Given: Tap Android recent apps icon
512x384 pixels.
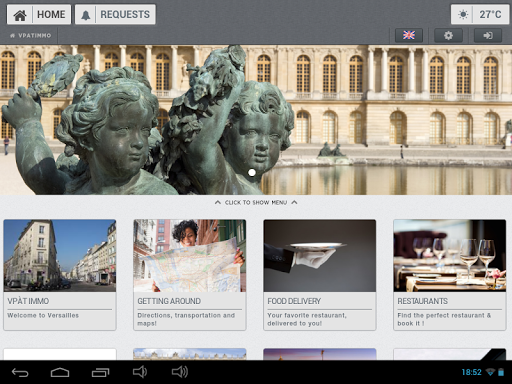Looking at the screenshot, I should (100, 372).
